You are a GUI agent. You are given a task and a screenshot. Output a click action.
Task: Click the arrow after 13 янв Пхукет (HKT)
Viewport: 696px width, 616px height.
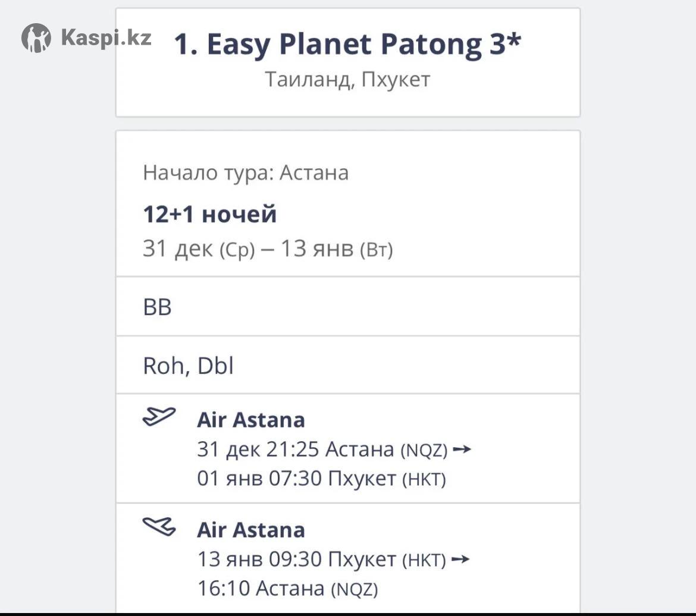pos(460,560)
